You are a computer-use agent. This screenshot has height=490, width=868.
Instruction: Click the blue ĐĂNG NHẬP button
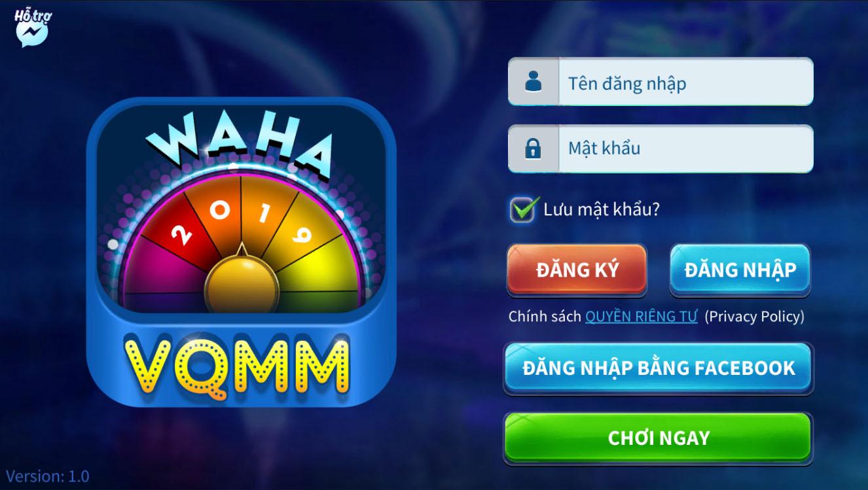point(740,270)
